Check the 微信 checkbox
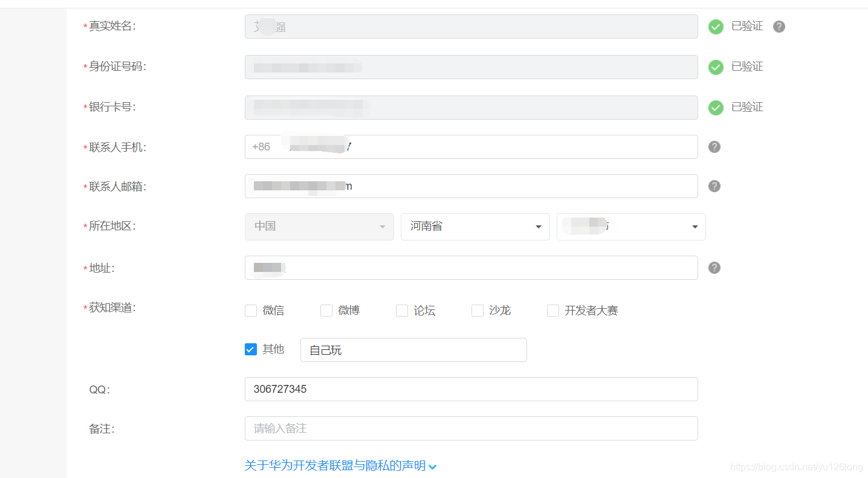The height and width of the screenshot is (478, 868). [x=251, y=311]
